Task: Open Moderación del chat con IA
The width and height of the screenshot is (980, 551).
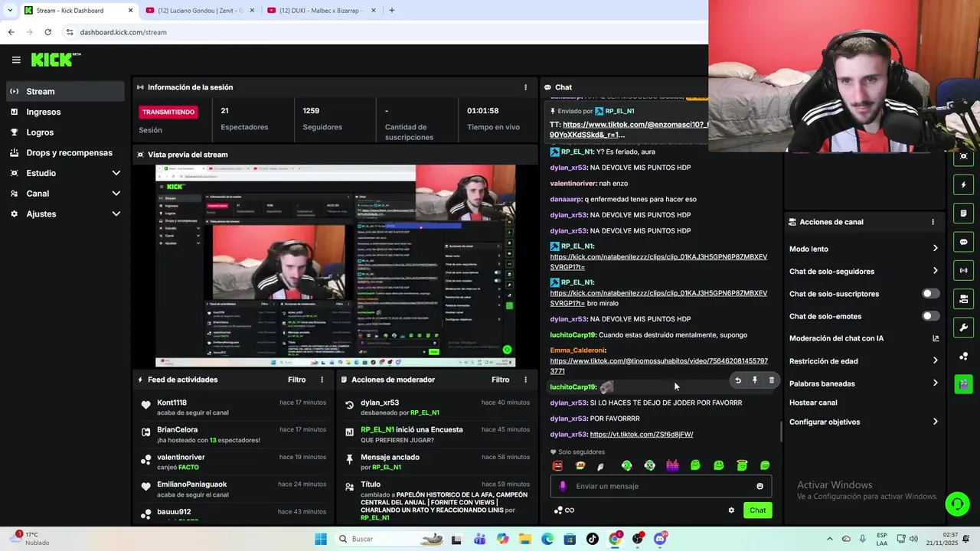Action: tap(864, 338)
